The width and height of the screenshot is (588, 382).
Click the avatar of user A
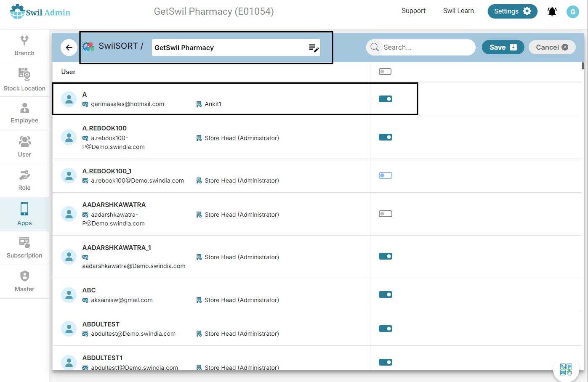point(69,99)
